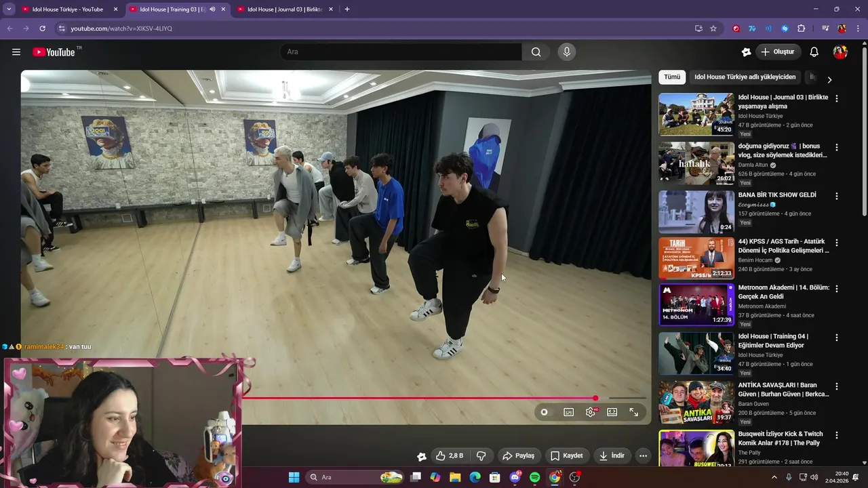Bookmark this page with the star
The width and height of the screenshot is (868, 488).
coord(713,28)
